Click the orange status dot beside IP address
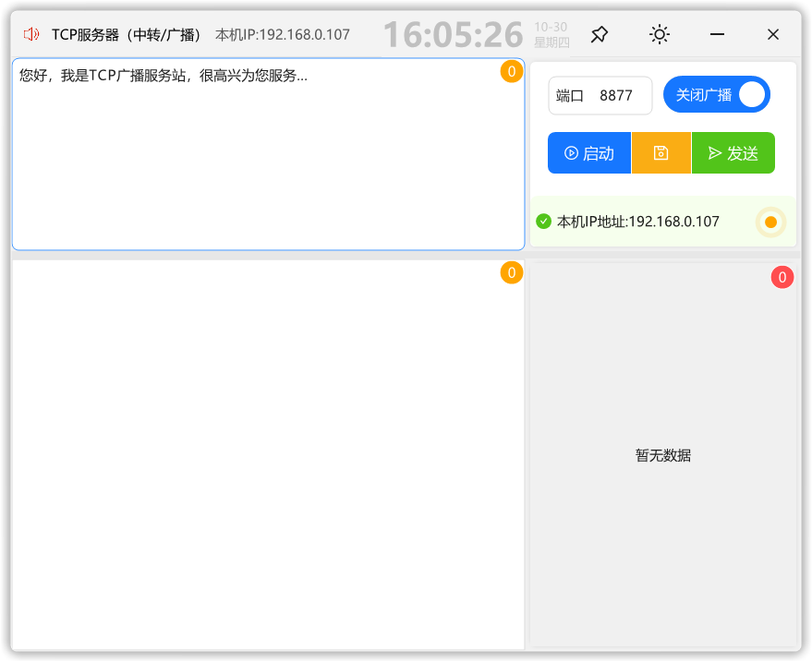 [770, 222]
